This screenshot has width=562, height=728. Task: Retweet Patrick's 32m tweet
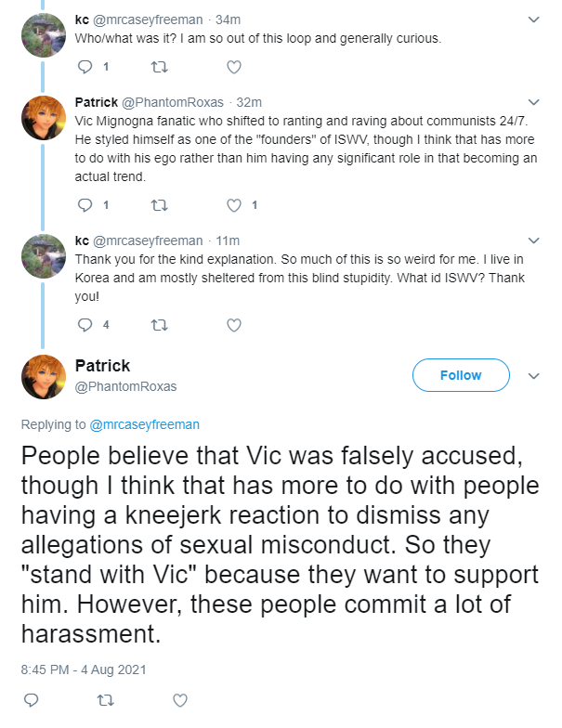click(x=160, y=204)
